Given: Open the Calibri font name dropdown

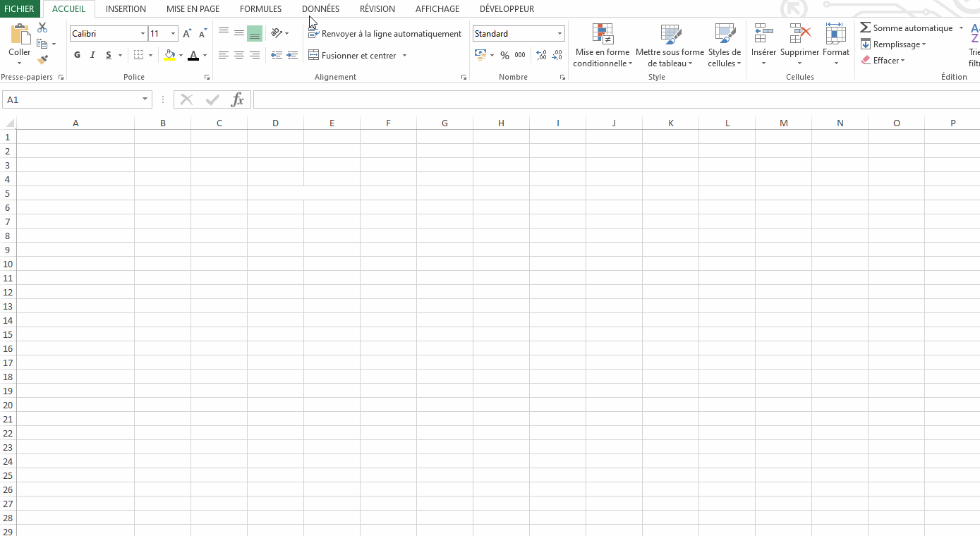Looking at the screenshot, I should click(143, 34).
